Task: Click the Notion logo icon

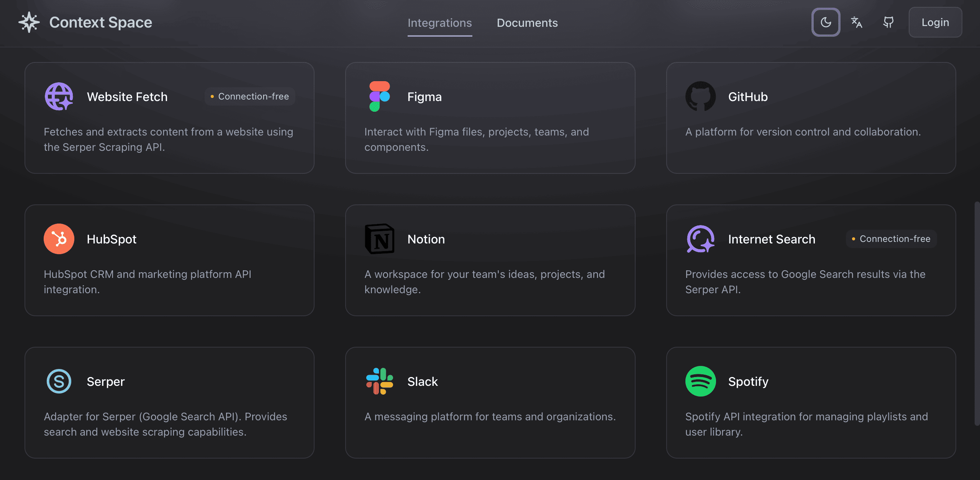Action: 379,239
